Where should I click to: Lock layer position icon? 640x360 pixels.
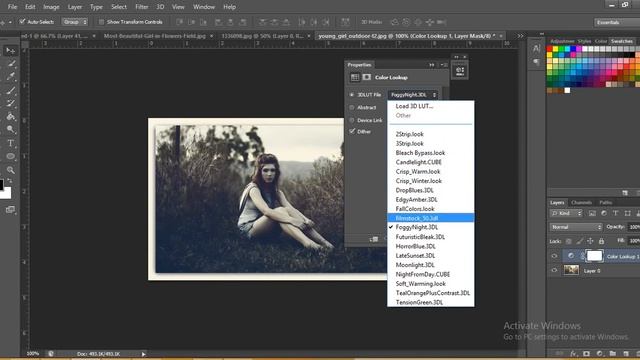[x=590, y=241]
